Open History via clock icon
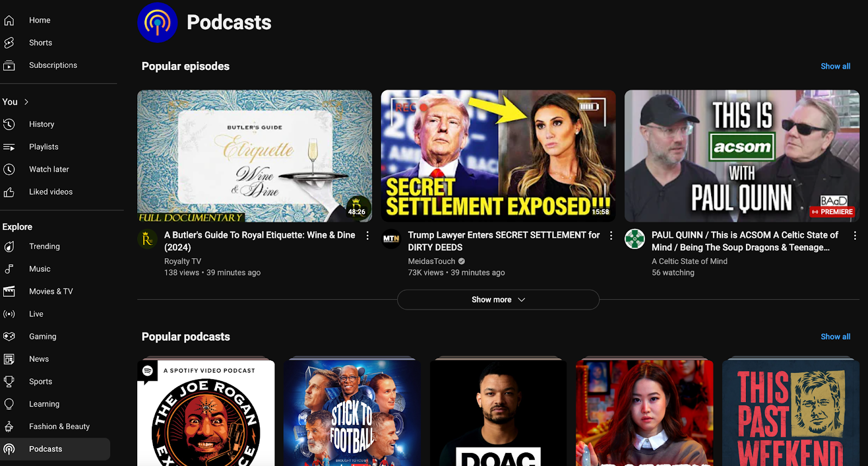Viewport: 868px width, 466px height. click(x=9, y=124)
